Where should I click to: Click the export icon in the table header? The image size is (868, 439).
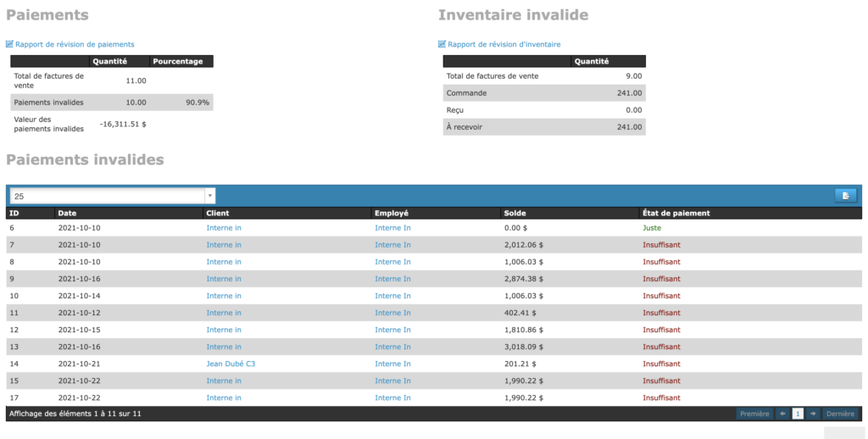[x=845, y=196]
